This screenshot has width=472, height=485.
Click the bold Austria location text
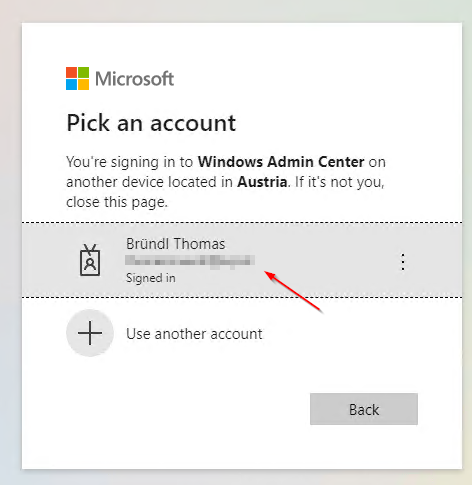[262, 182]
